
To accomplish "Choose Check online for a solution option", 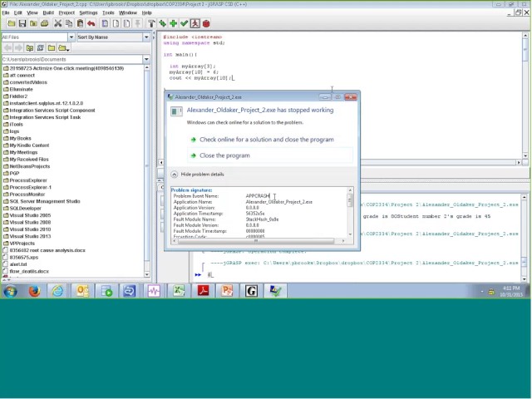I will (x=266, y=140).
